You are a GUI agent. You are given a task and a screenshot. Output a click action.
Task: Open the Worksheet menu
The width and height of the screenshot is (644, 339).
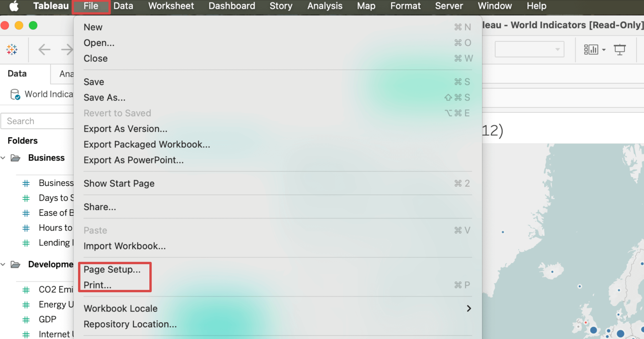(x=171, y=6)
